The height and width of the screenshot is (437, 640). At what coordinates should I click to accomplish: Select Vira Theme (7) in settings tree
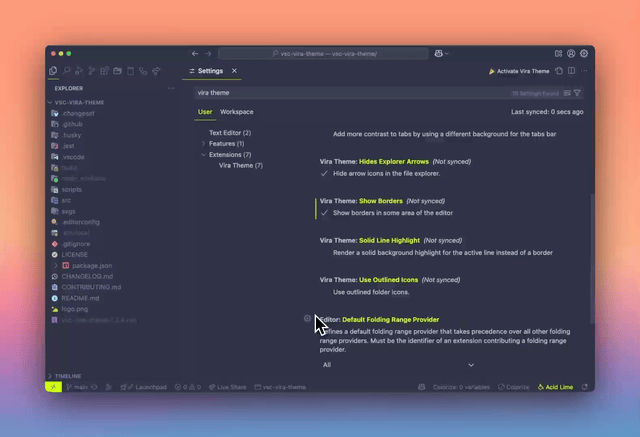click(x=241, y=165)
